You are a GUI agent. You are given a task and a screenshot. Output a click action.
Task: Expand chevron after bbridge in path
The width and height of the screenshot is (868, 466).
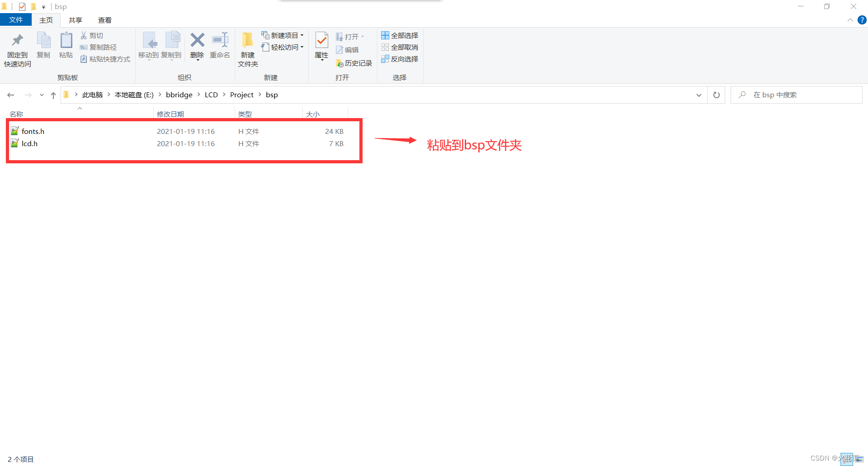click(x=199, y=95)
